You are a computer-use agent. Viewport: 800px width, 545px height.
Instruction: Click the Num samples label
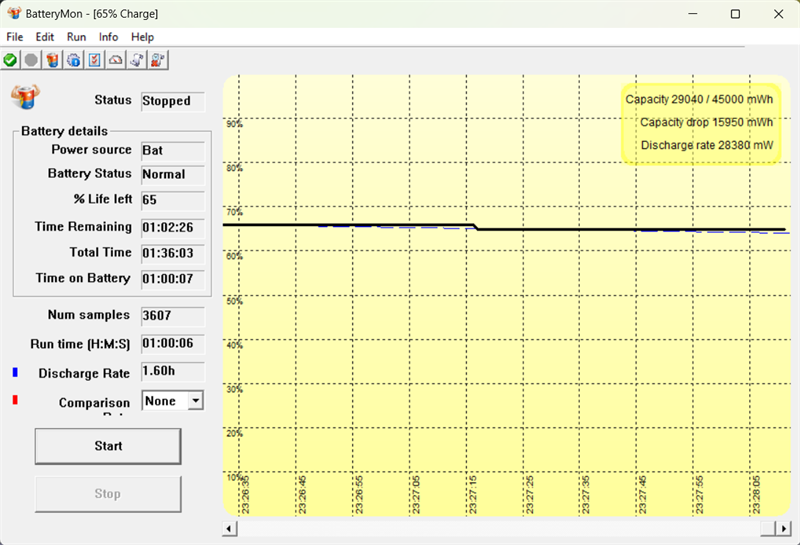click(x=89, y=315)
